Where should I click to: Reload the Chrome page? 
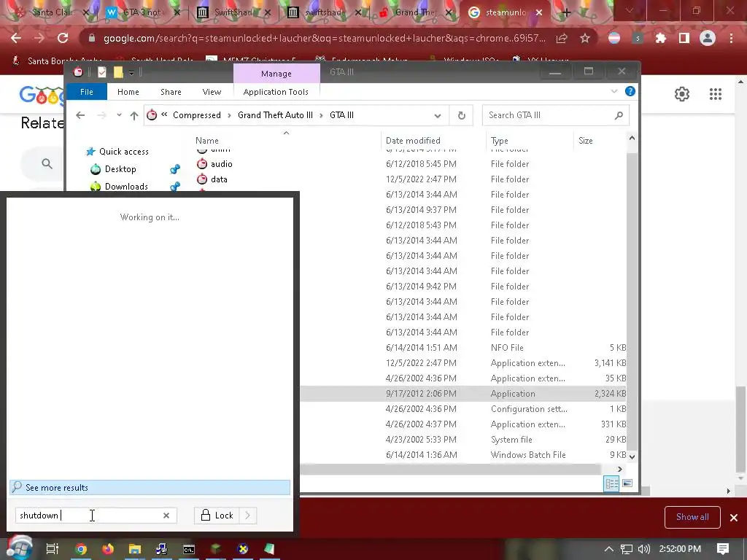[63, 38]
